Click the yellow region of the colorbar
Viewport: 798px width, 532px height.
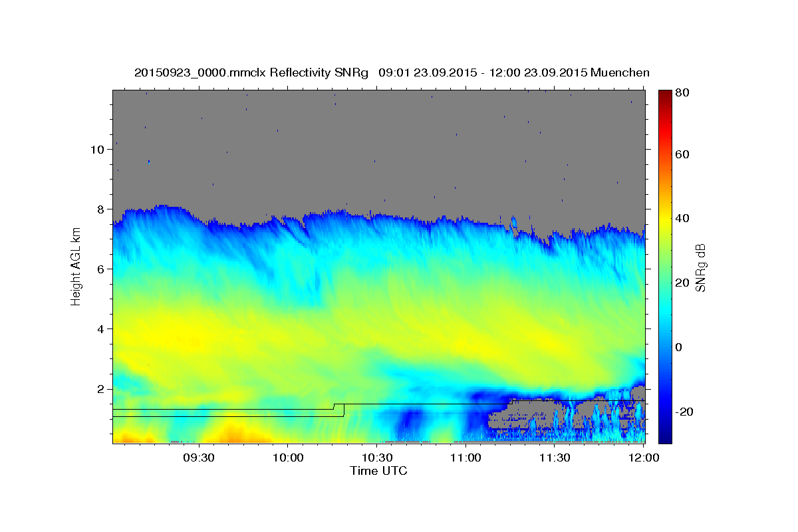coord(665,219)
